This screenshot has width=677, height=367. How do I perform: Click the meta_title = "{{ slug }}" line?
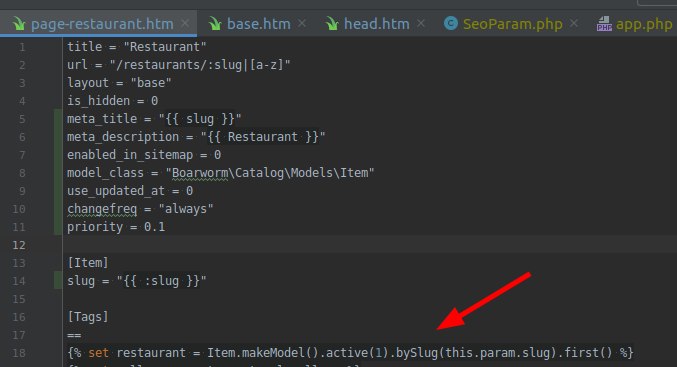(154, 119)
